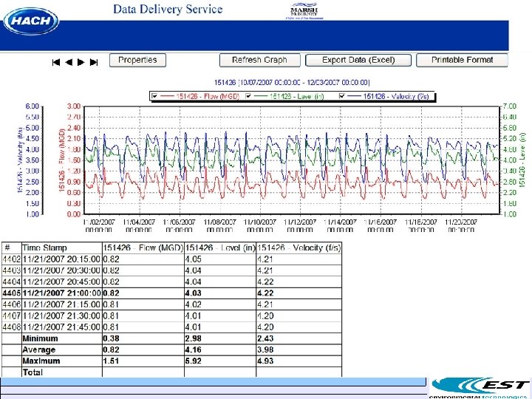The height and width of the screenshot is (399, 532).
Task: Jump to last record navigation icon
Action: (x=94, y=62)
